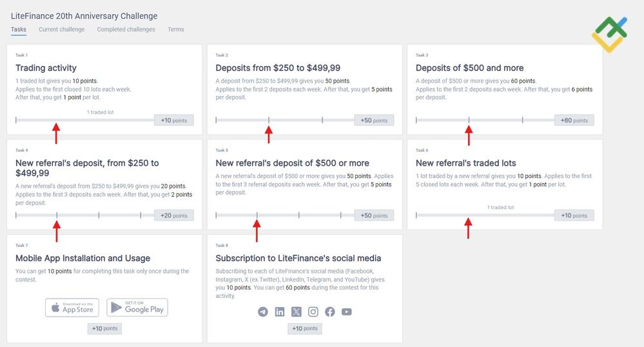
Task: Open the YouTube social media icon
Action: pyautogui.click(x=347, y=312)
